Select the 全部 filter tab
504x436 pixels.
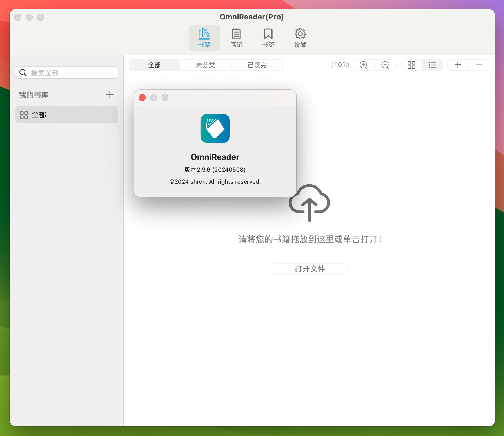tap(154, 65)
